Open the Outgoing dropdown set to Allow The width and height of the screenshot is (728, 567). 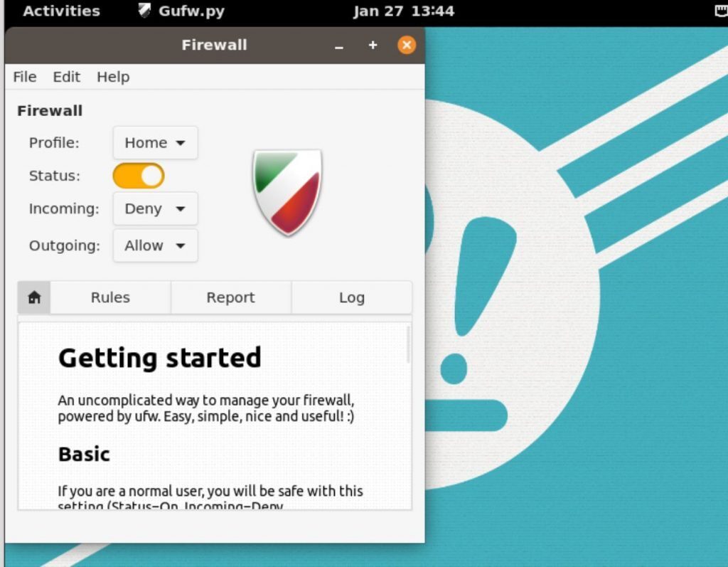154,245
